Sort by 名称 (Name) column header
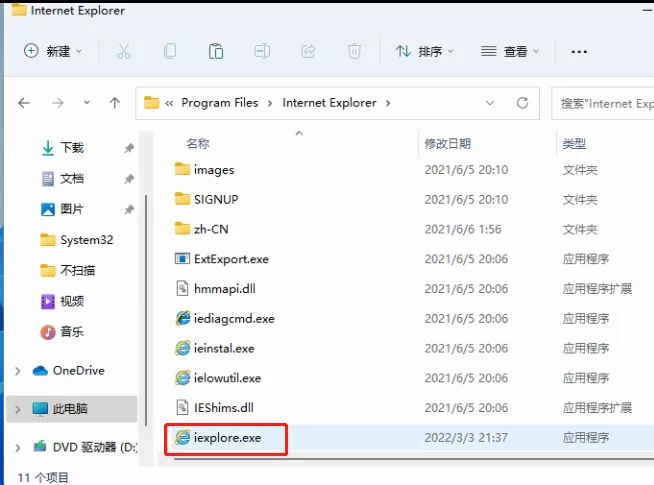The width and height of the screenshot is (654, 485). [198, 143]
